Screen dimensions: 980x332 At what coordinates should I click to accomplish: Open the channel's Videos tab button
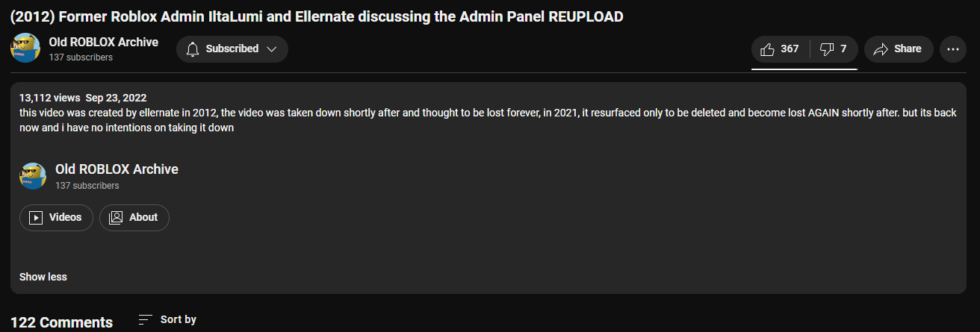(56, 217)
